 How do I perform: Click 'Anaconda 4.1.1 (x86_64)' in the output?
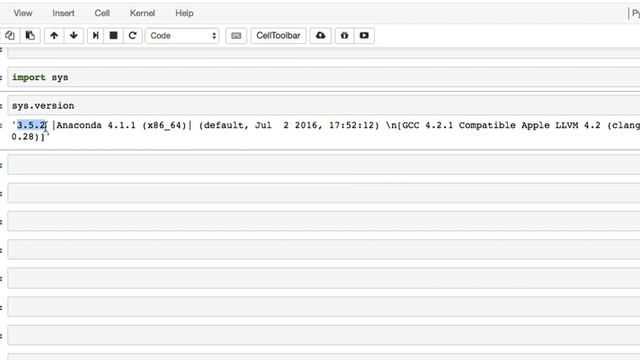pos(121,125)
